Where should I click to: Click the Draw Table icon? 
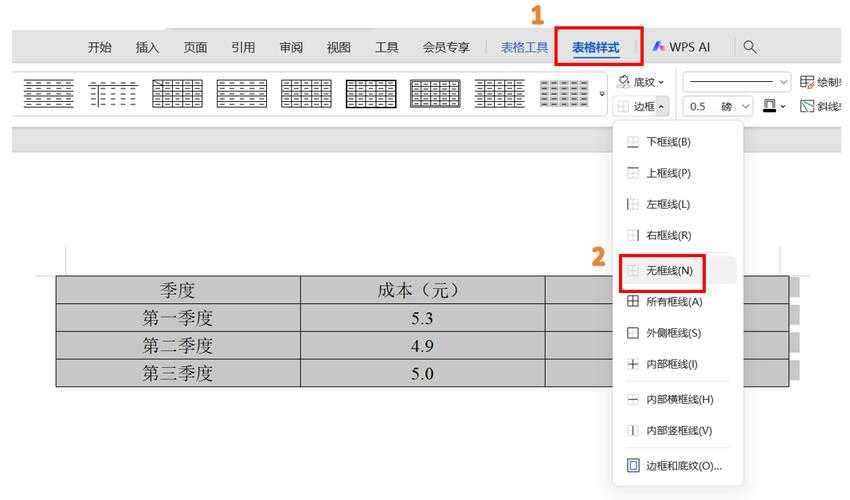(807, 82)
